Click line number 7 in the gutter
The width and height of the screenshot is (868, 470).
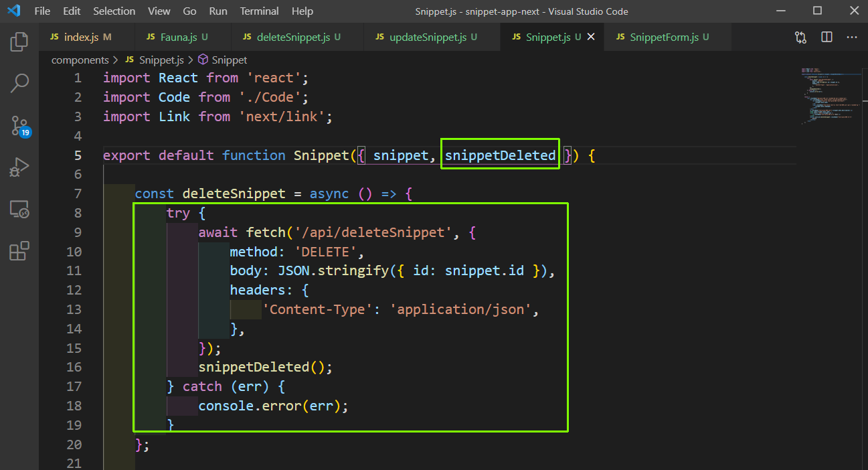click(x=78, y=194)
